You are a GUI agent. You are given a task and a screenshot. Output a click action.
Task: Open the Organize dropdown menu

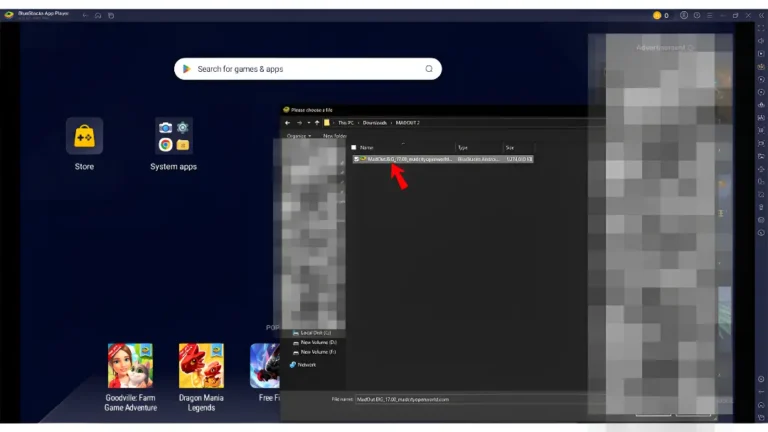298,135
